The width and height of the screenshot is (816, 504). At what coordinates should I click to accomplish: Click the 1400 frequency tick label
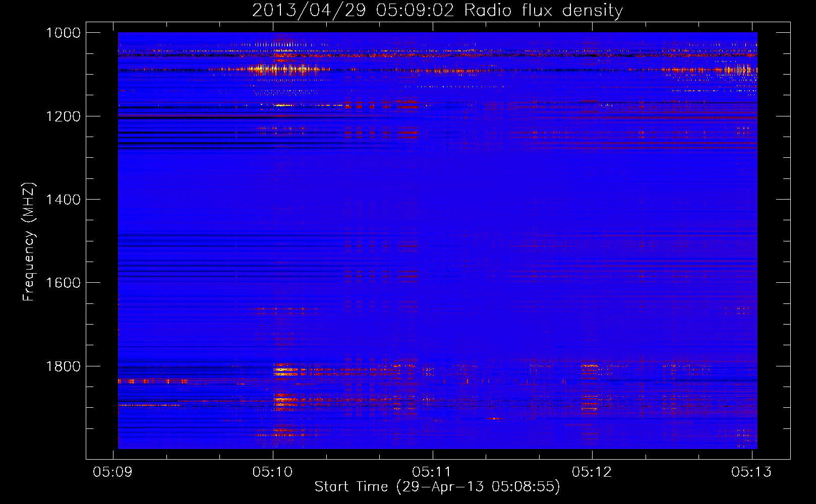coord(63,200)
